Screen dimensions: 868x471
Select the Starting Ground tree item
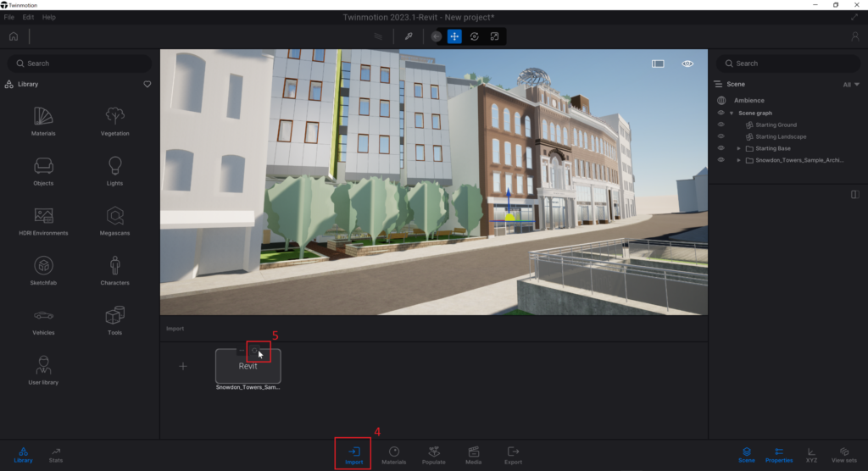tap(776, 125)
